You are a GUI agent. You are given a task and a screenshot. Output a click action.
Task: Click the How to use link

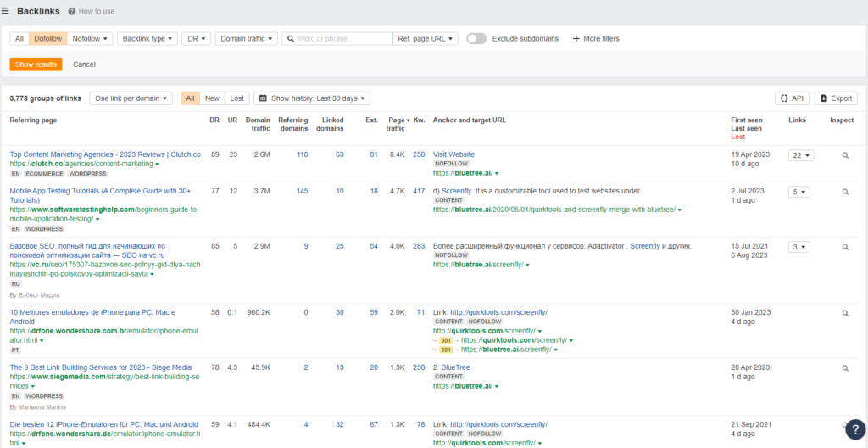click(97, 11)
